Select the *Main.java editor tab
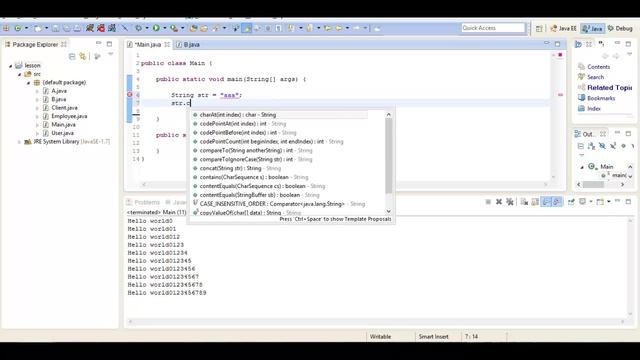640x360 pixels. click(x=148, y=44)
